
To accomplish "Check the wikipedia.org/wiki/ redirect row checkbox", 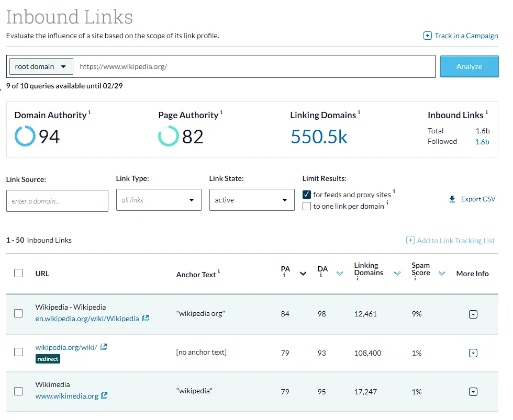I will pos(18,352).
